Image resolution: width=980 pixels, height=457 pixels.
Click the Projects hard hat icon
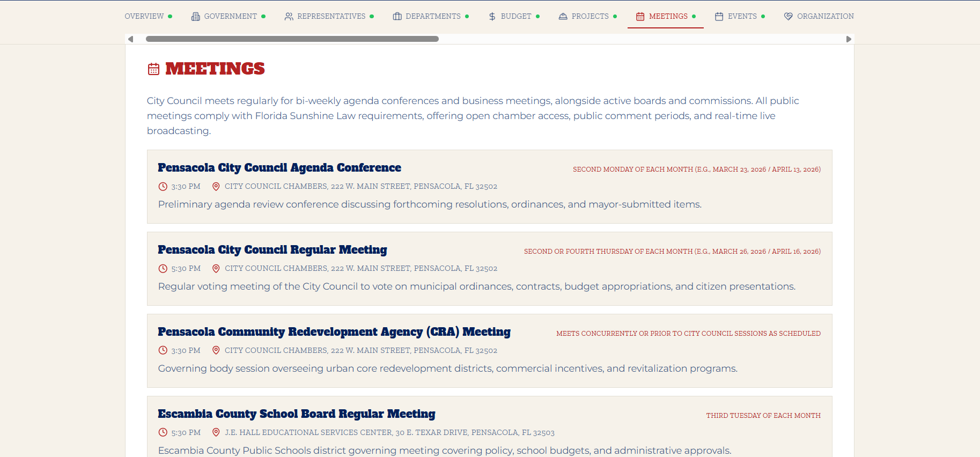point(563,17)
